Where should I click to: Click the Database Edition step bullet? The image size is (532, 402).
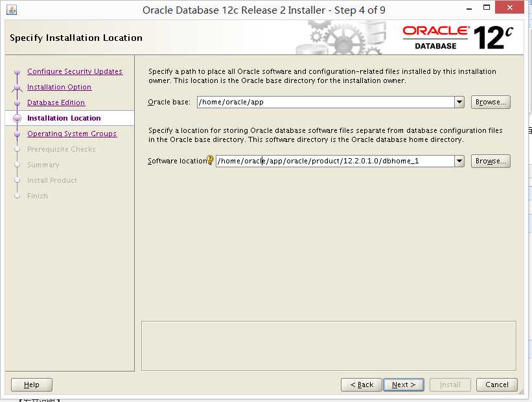coord(17,102)
